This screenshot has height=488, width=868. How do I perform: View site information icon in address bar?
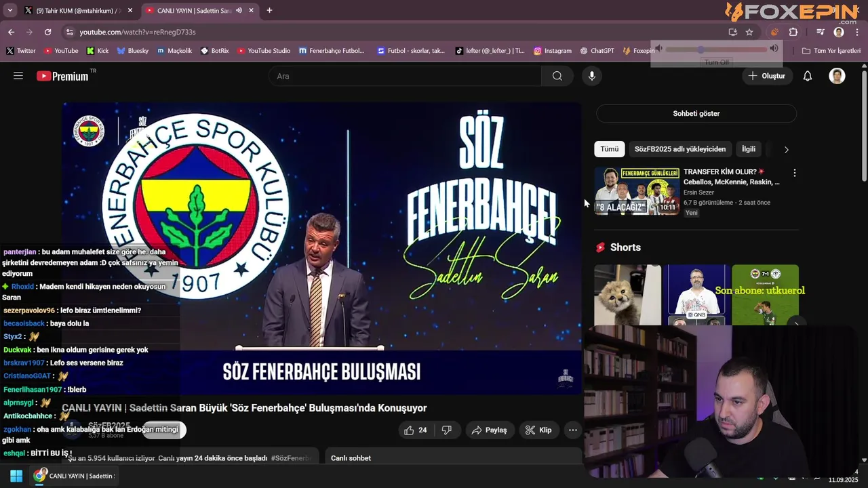pos(69,32)
